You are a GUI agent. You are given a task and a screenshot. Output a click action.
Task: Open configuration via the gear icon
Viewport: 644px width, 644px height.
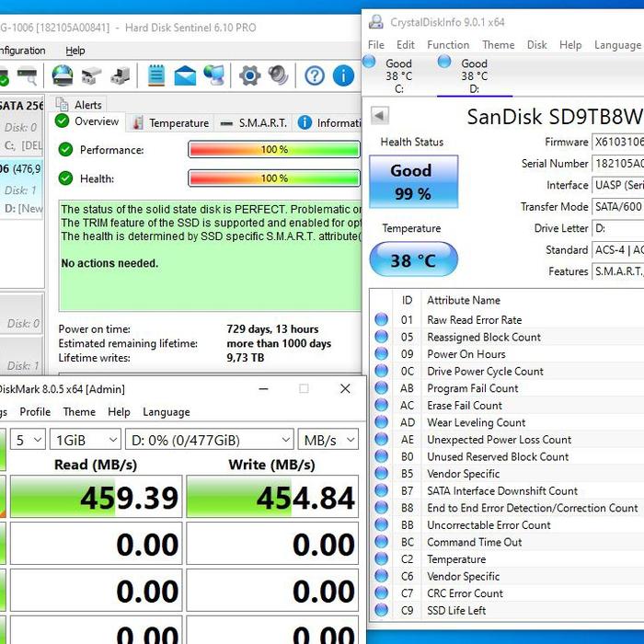click(249, 75)
